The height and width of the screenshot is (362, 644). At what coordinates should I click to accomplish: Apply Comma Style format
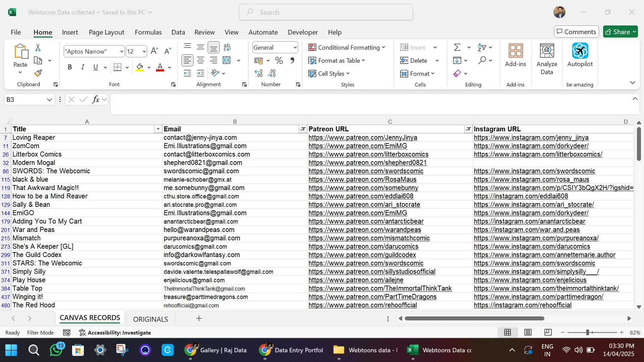(x=292, y=60)
